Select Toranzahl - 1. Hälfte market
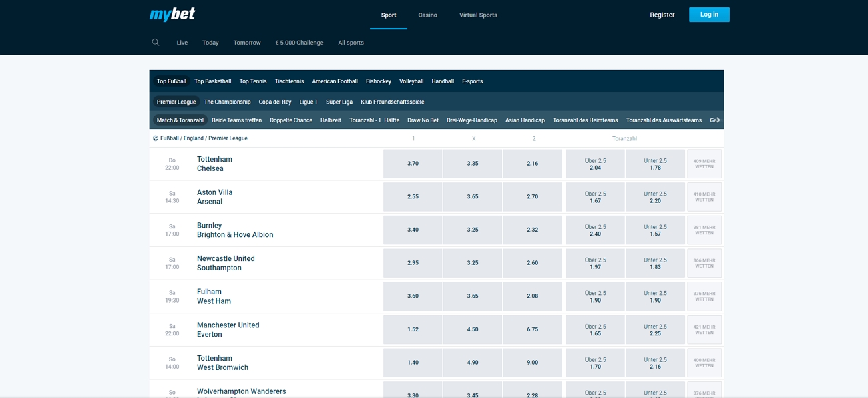This screenshot has width=868, height=398. pyautogui.click(x=375, y=120)
